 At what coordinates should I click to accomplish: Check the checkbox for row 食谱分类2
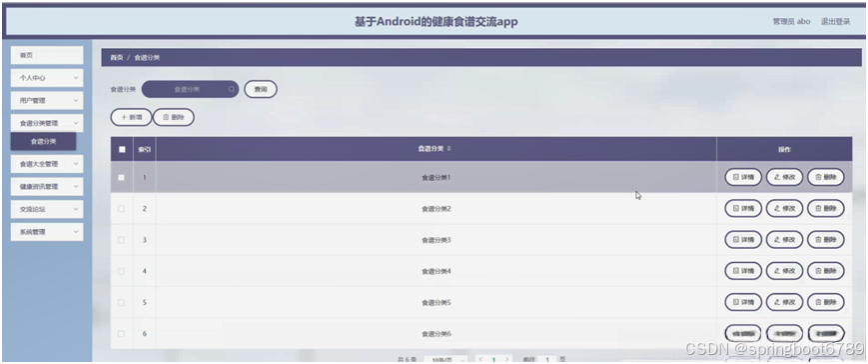point(121,209)
